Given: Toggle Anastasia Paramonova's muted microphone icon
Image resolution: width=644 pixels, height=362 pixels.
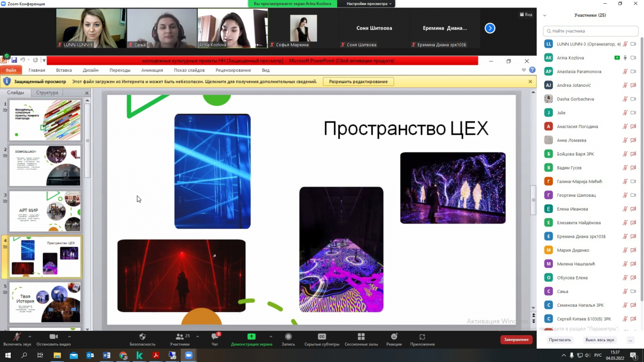Looking at the screenshot, I should pyautogui.click(x=625, y=71).
